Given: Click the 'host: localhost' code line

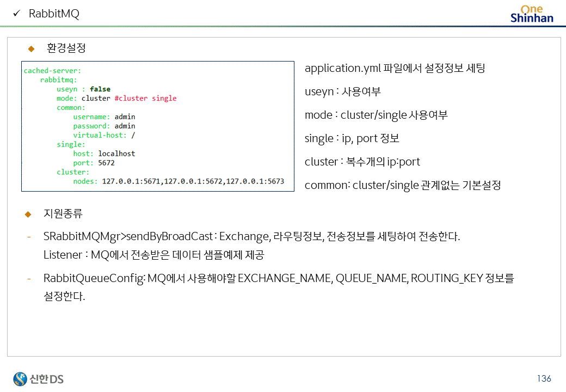Looking at the screenshot, I should pyautogui.click(x=104, y=154).
